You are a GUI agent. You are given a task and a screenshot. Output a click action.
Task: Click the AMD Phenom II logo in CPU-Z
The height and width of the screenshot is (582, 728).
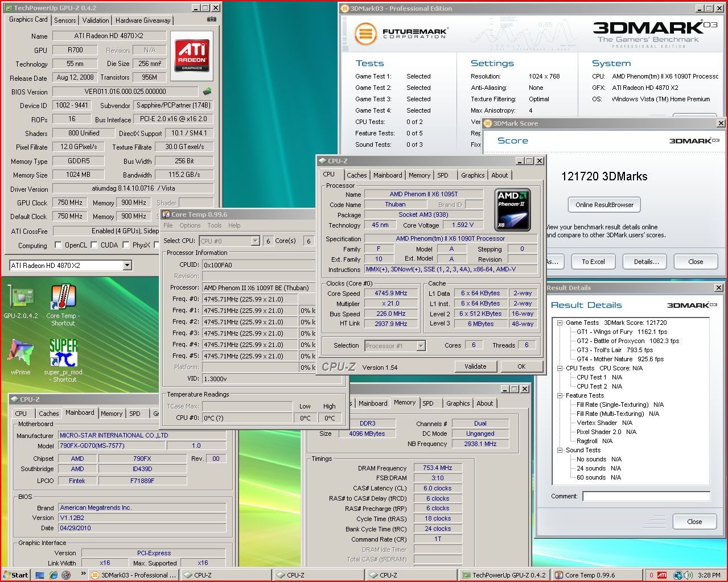coord(513,209)
